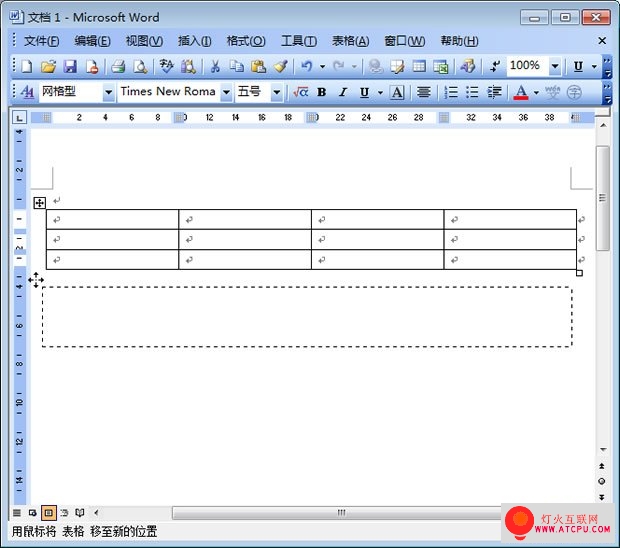Expand the font size 五号 dropdown
The image size is (620, 548).
coord(276,93)
